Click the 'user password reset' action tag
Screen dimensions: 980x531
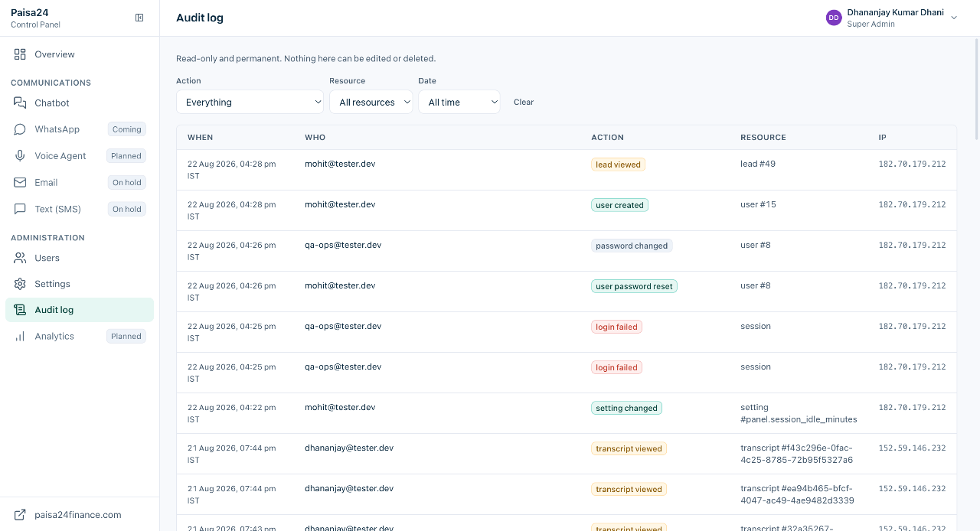pyautogui.click(x=634, y=286)
